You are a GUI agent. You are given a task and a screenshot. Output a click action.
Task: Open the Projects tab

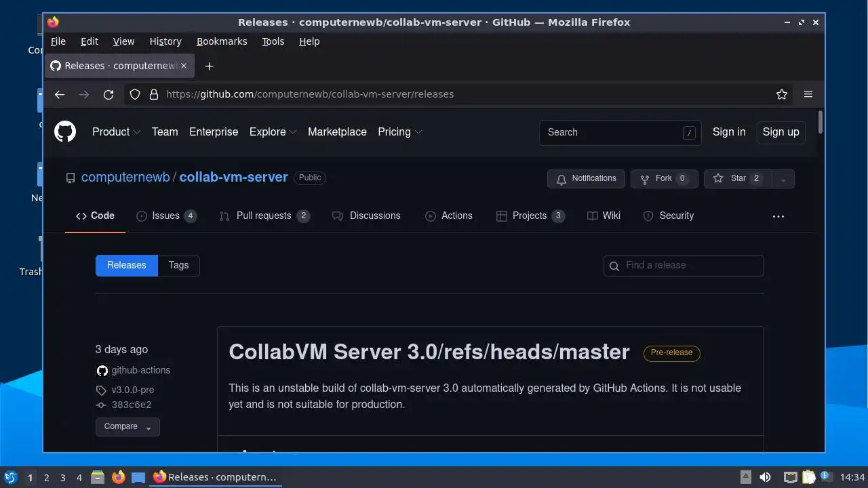[x=530, y=216]
